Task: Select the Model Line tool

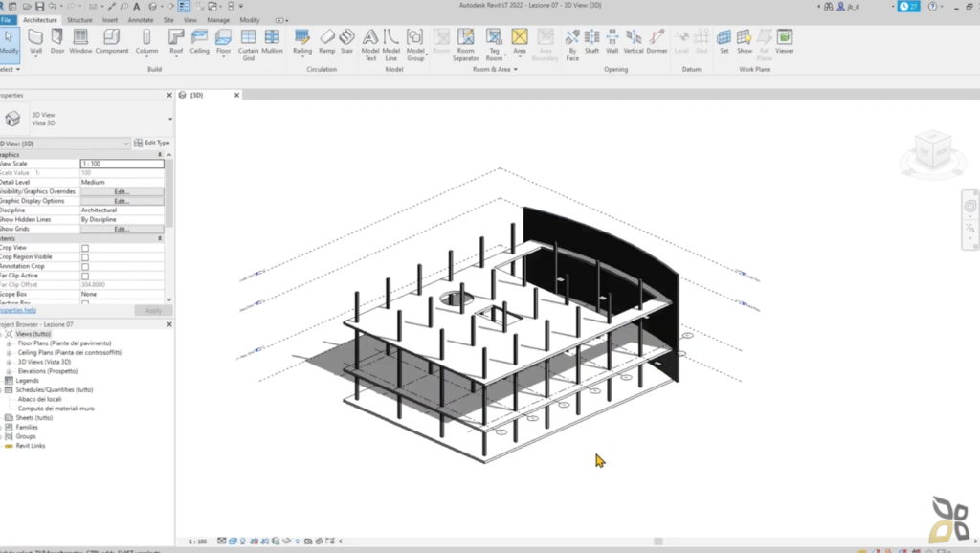Action: (x=390, y=45)
